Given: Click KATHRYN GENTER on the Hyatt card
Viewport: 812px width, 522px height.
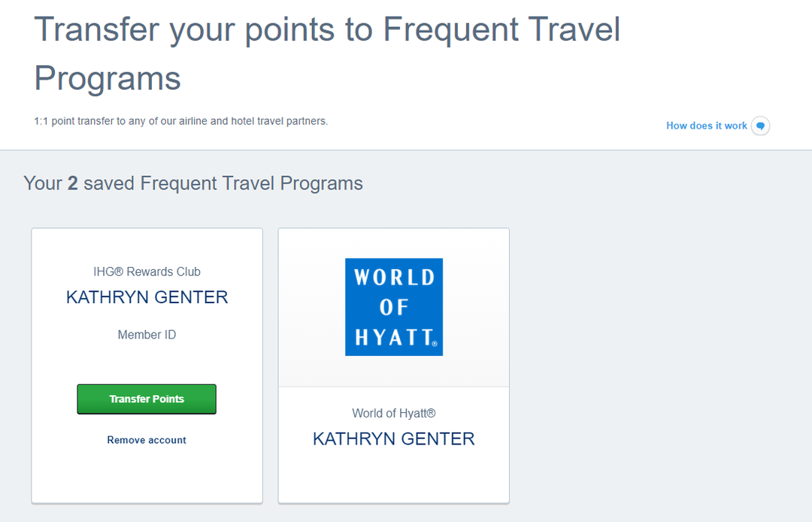Looking at the screenshot, I should point(393,439).
